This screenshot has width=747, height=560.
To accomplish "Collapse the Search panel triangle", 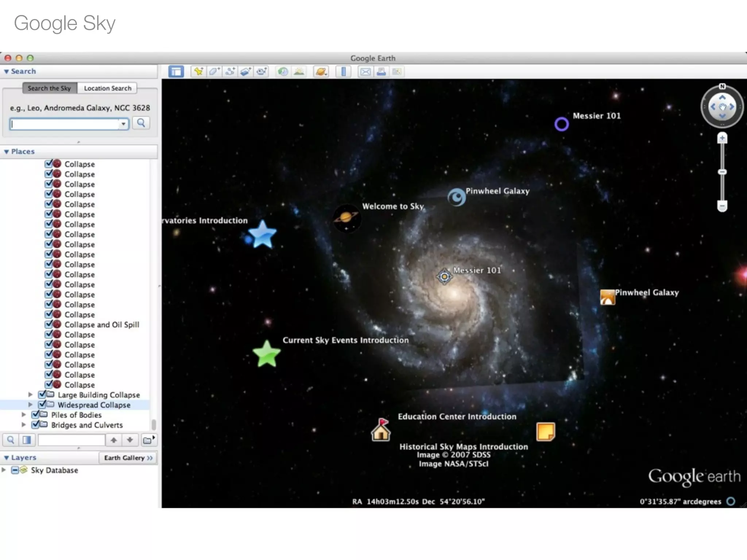I will coord(6,71).
